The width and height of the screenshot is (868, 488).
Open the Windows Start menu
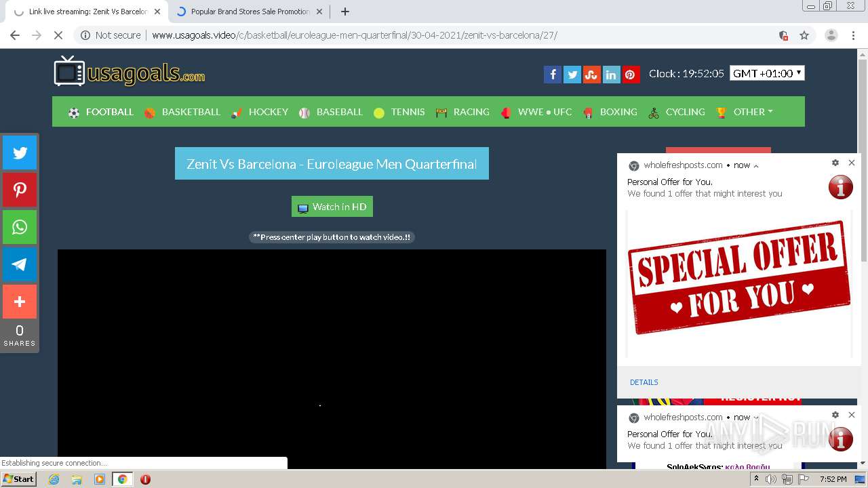point(19,479)
